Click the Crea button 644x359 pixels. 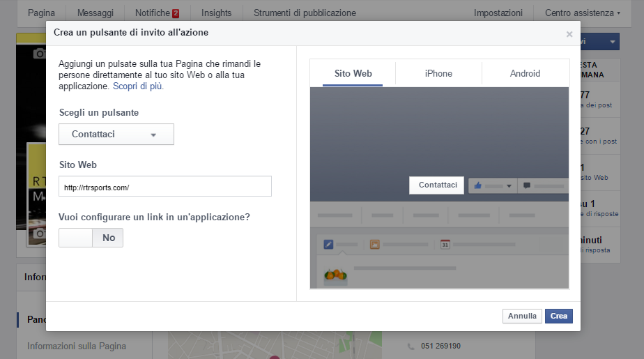pyautogui.click(x=558, y=316)
